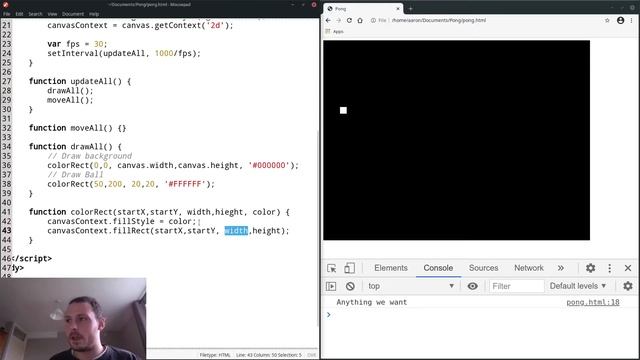Click the 'Draw background' comment line
This screenshot has height=360, width=640.
click(x=90, y=156)
